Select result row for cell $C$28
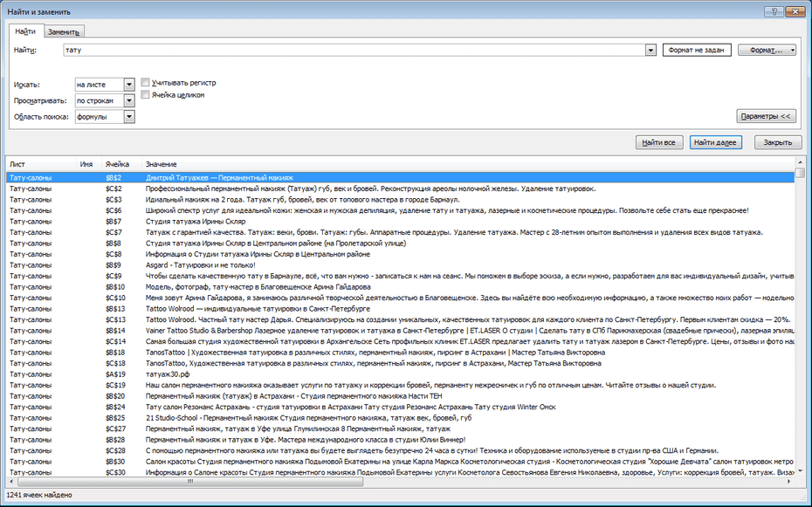This screenshot has height=507, width=812. [400, 450]
